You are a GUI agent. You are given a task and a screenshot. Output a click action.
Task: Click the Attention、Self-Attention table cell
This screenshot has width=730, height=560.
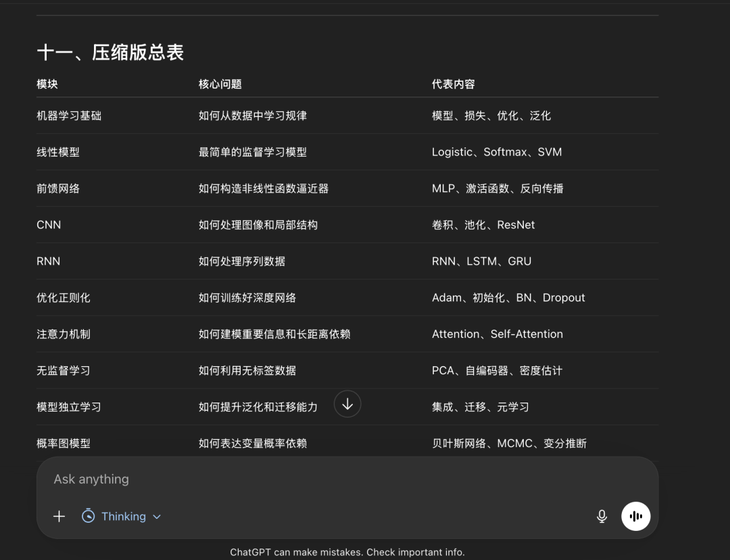click(x=497, y=334)
